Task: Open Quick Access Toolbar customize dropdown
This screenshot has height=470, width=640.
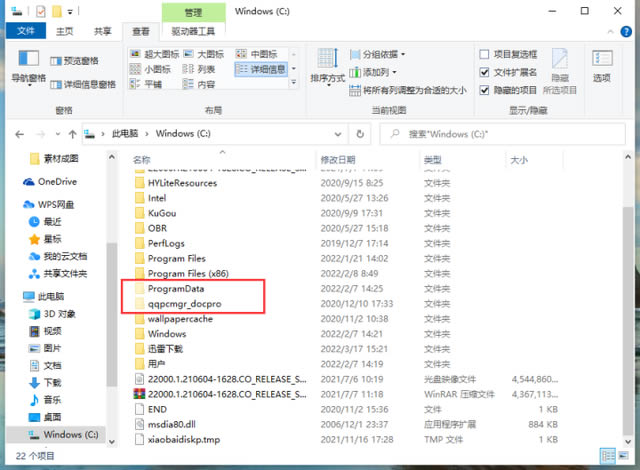Action: tap(70, 12)
